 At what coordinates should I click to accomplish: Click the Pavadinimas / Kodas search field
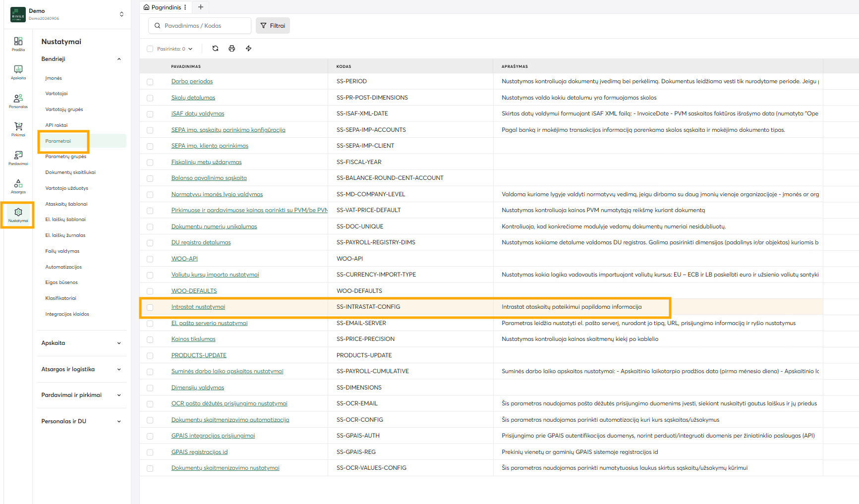click(x=200, y=26)
